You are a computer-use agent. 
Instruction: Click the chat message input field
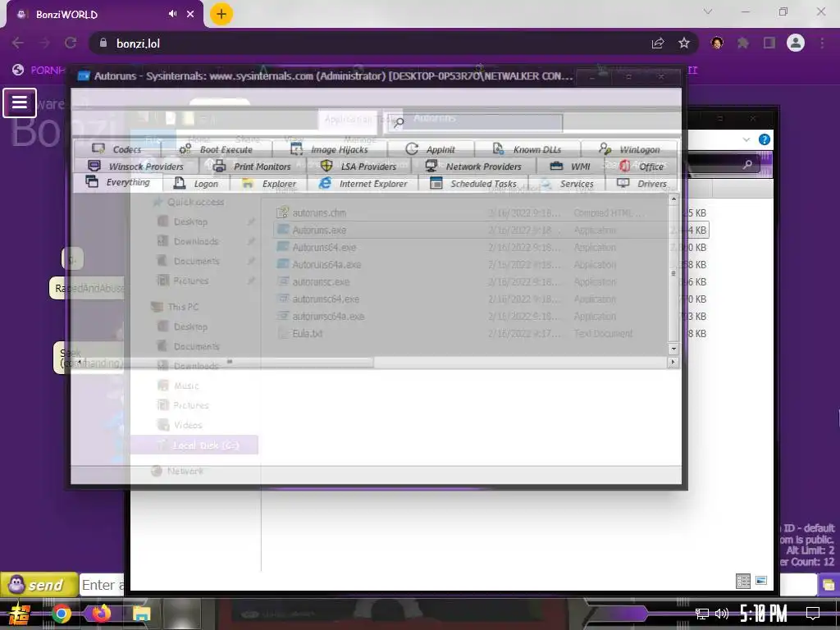[103, 585]
